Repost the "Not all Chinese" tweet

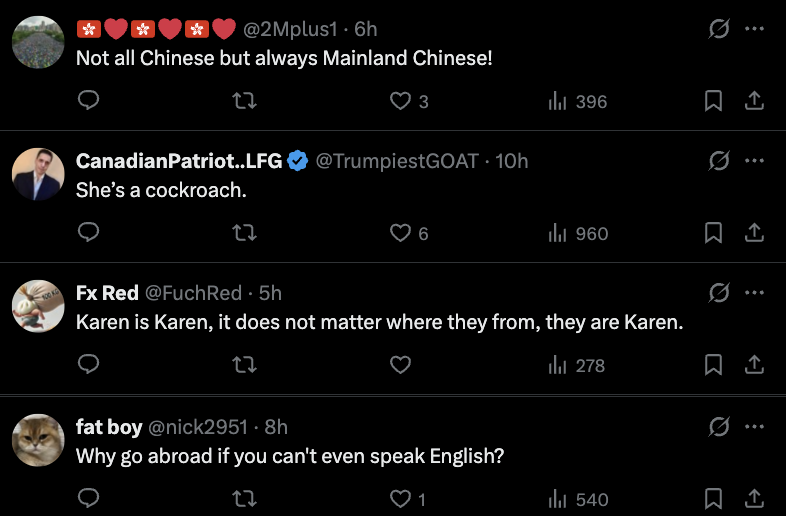tap(244, 101)
